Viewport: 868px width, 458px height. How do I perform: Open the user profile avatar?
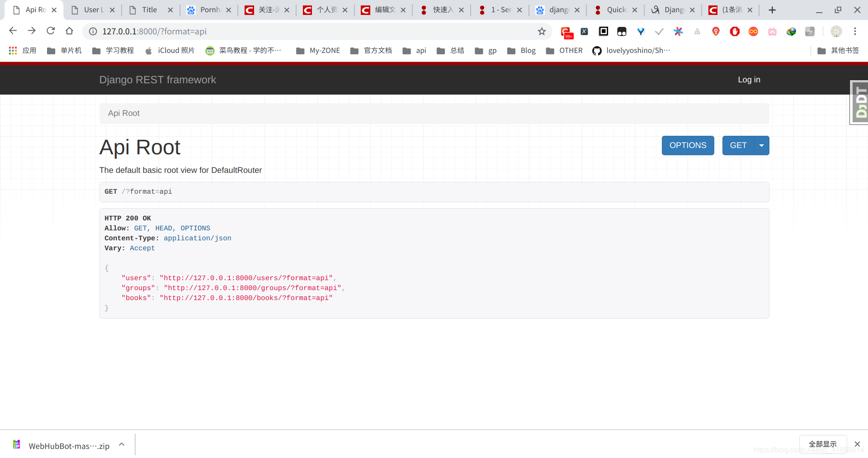(x=836, y=31)
